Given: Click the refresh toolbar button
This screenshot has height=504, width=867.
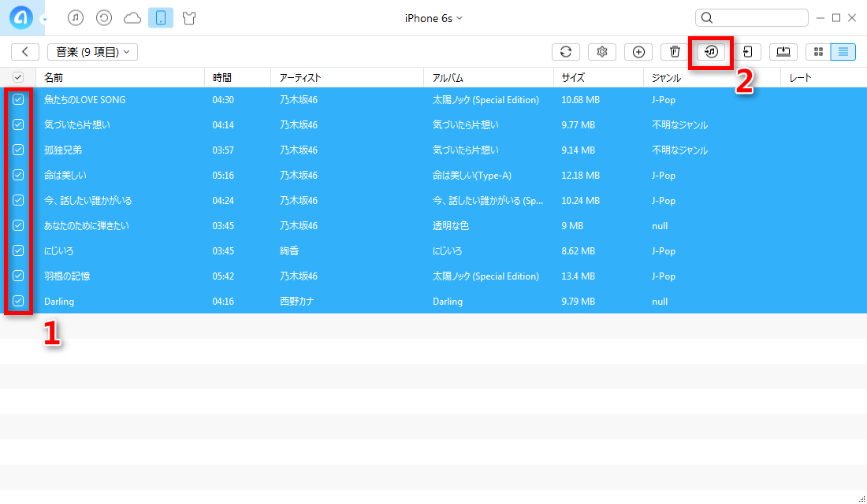Looking at the screenshot, I should (566, 52).
